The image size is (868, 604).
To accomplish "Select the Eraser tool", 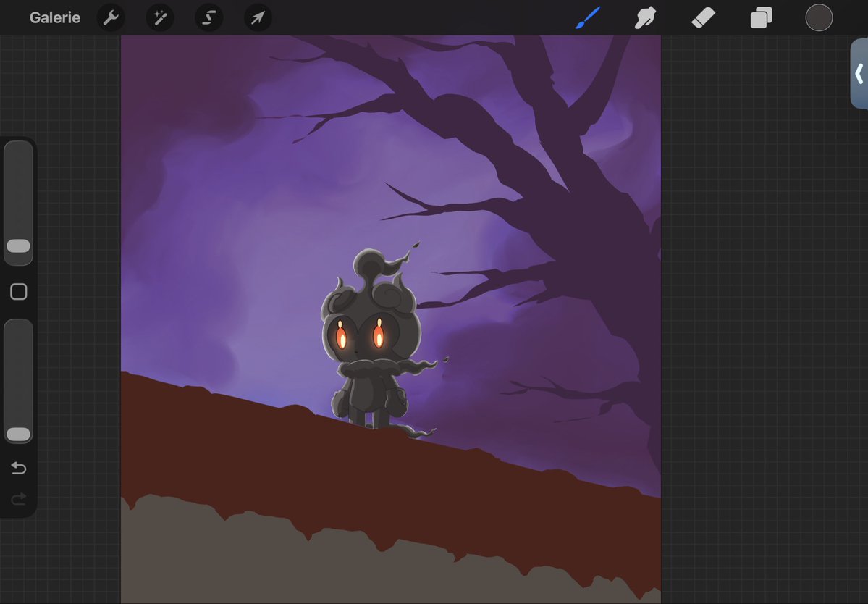I will click(x=704, y=17).
